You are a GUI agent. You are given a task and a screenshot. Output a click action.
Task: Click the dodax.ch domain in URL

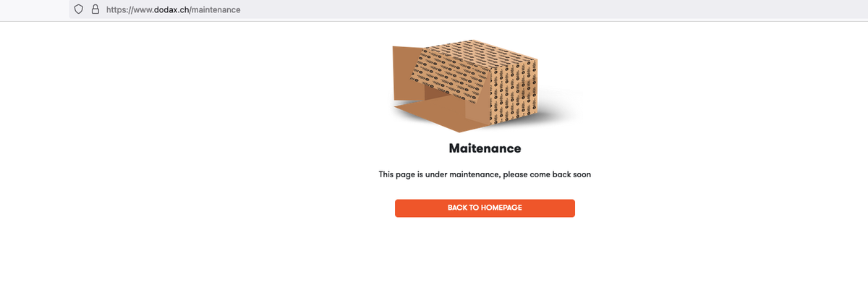point(164,10)
